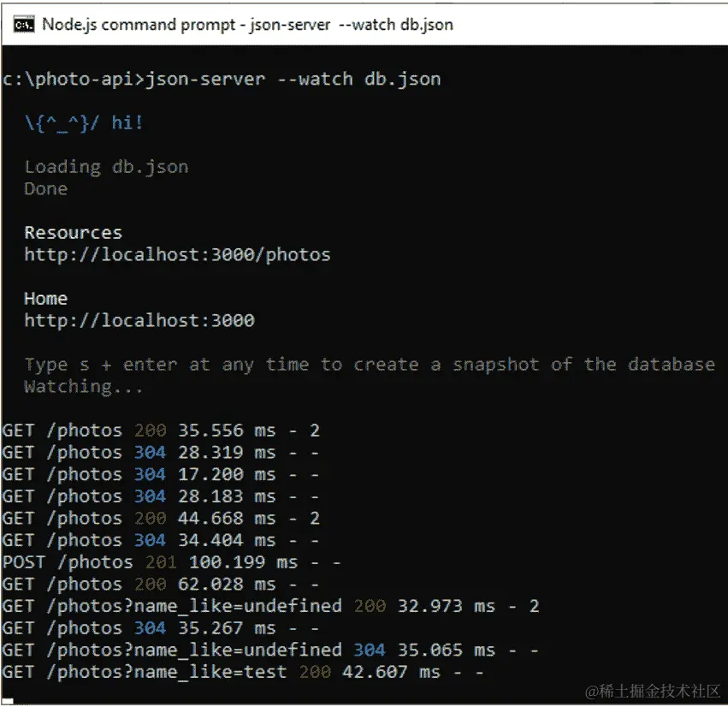The width and height of the screenshot is (728, 707).
Task: Click a 304 status code in the logs
Action: [148, 452]
